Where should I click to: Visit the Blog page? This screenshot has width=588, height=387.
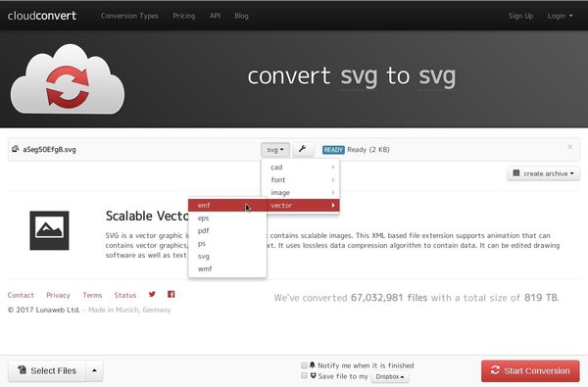tap(241, 16)
